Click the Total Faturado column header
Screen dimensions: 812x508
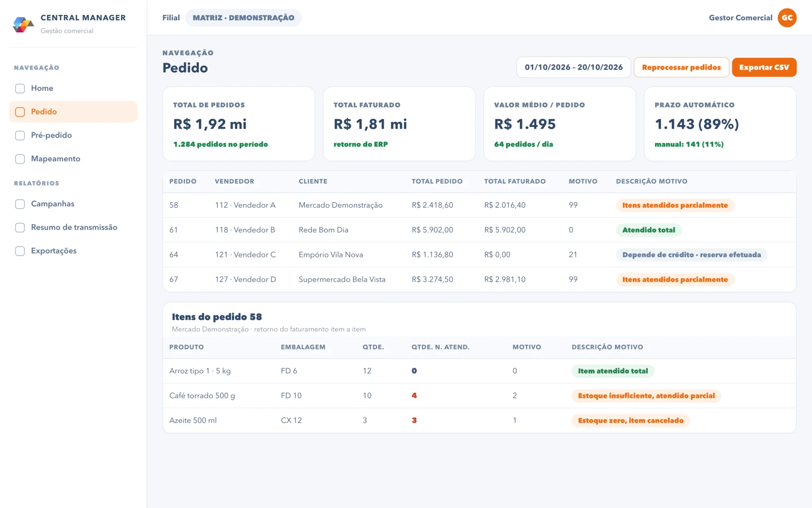click(515, 181)
